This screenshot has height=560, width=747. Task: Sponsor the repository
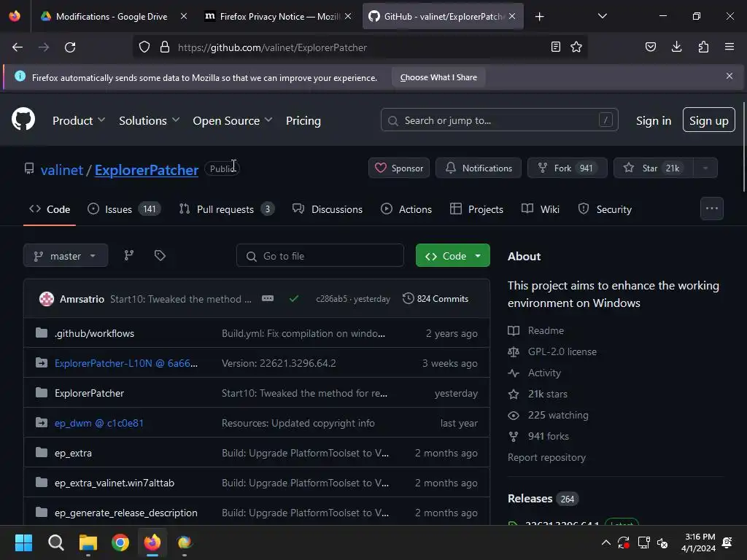click(399, 168)
